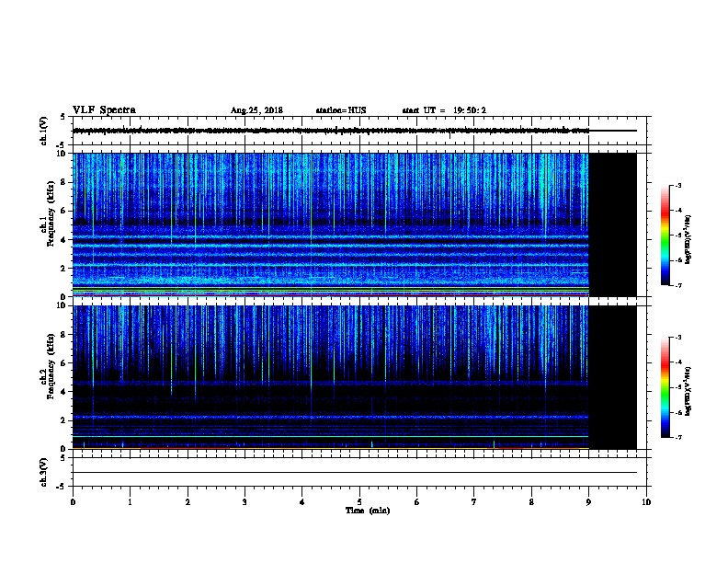Click the "ch.3(V)" axis label
The height and width of the screenshot is (563, 728).
tap(43, 472)
